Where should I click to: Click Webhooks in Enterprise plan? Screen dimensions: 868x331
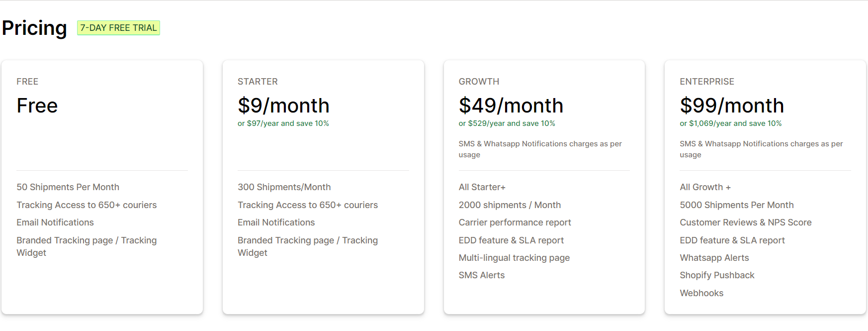(702, 293)
